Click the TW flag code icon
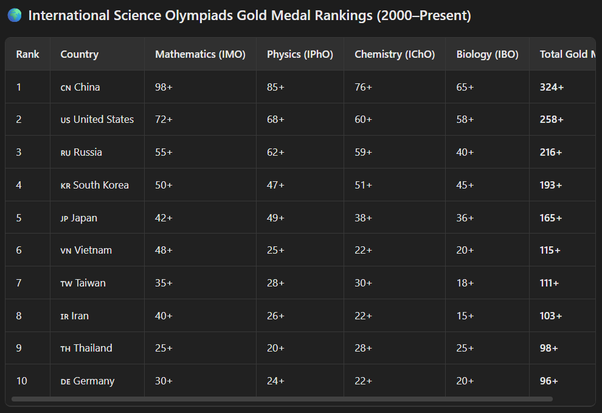This screenshot has height=413, width=602. click(65, 284)
